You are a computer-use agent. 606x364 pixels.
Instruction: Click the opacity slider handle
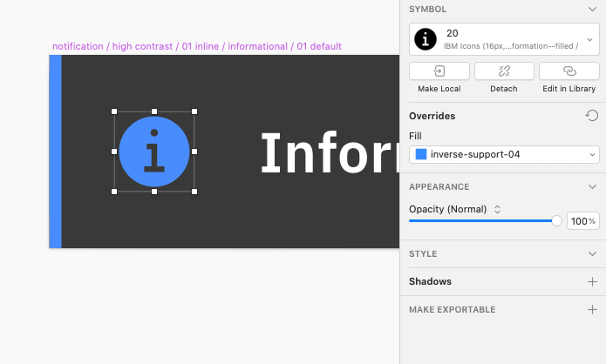[x=556, y=221]
